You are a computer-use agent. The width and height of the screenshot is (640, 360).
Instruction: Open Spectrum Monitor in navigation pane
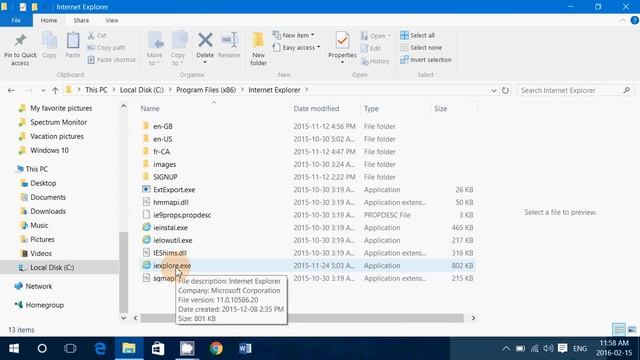58,122
